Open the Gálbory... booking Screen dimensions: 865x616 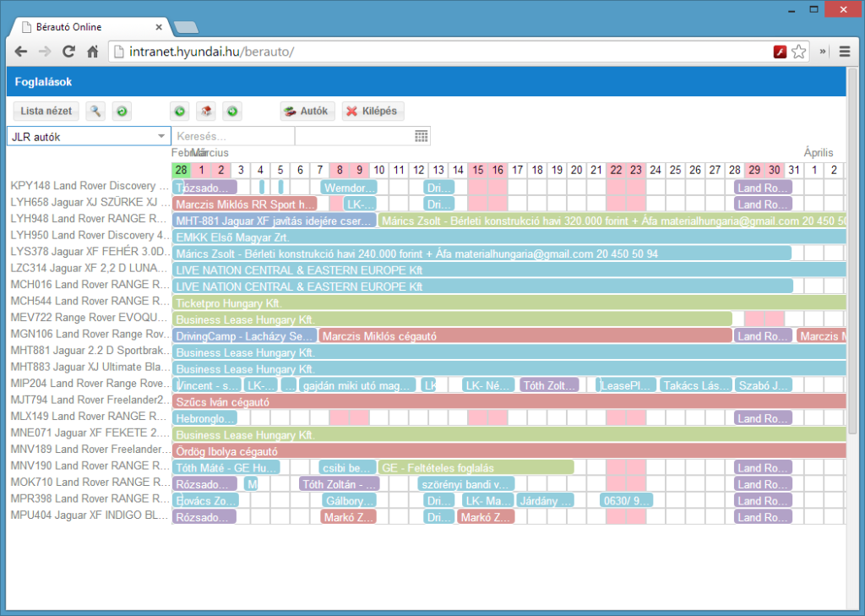click(349, 501)
